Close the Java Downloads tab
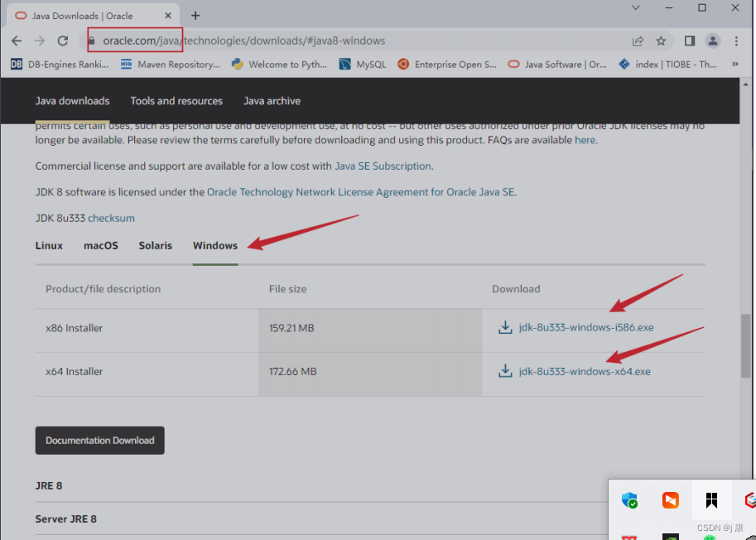The width and height of the screenshot is (756, 540). [x=168, y=16]
